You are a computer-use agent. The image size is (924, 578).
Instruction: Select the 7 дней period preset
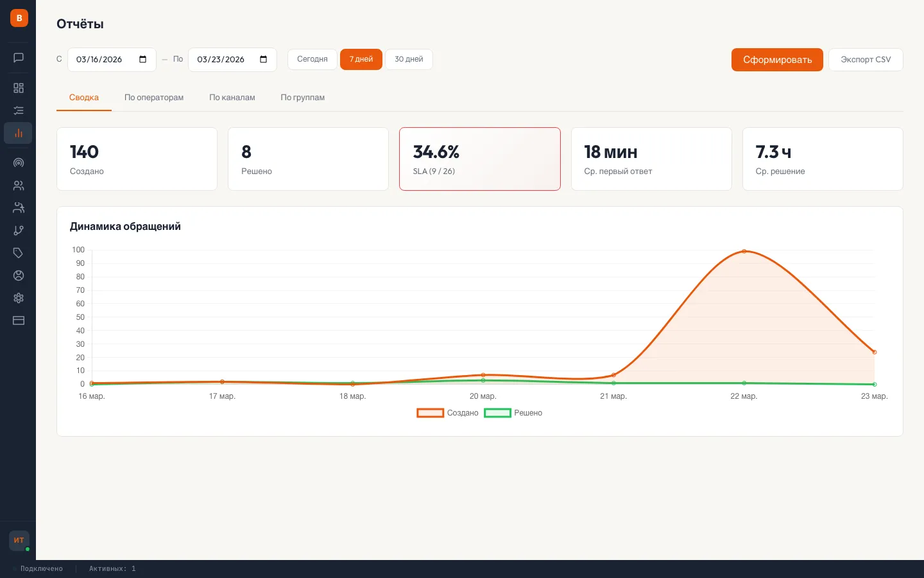coord(361,59)
